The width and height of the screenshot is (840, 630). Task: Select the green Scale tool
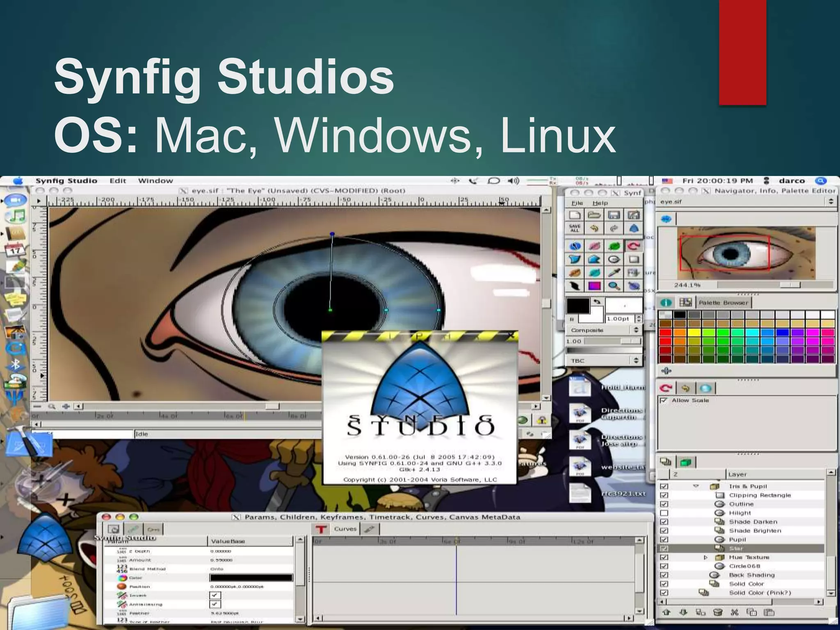coord(614,246)
